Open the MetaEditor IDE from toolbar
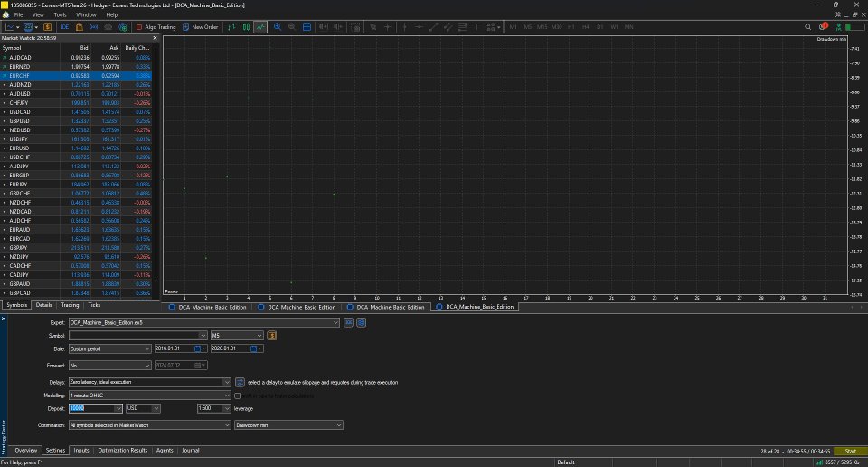868x467 pixels. [65, 26]
